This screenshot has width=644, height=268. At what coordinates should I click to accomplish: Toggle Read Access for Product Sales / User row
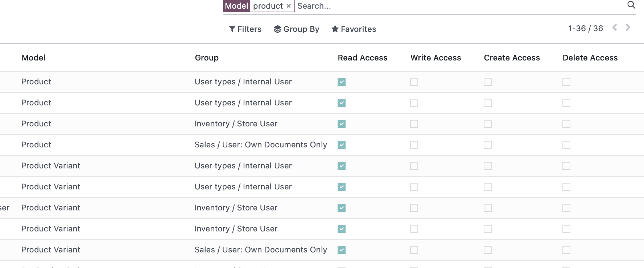342,145
